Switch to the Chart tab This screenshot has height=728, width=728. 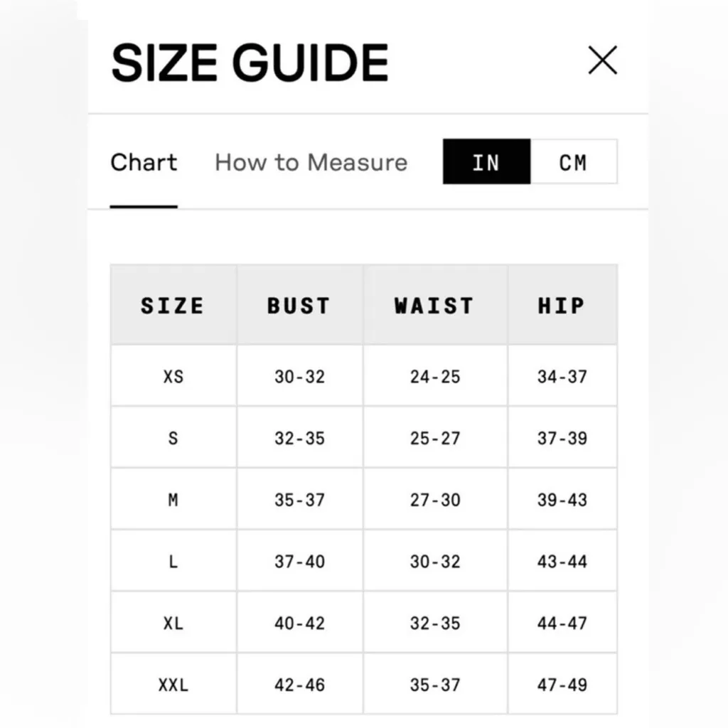(x=144, y=162)
